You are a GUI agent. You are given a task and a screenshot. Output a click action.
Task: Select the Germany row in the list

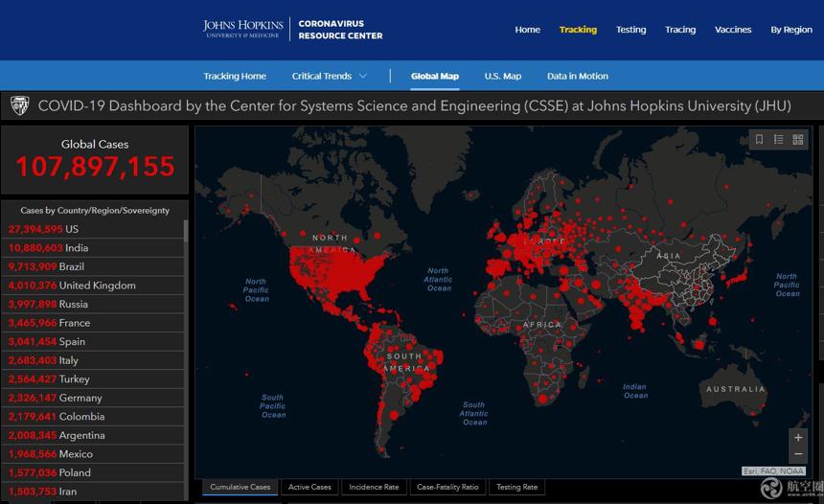click(x=93, y=398)
